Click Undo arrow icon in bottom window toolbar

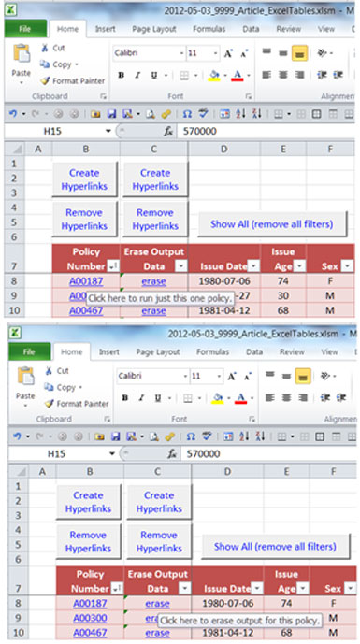tap(17, 436)
